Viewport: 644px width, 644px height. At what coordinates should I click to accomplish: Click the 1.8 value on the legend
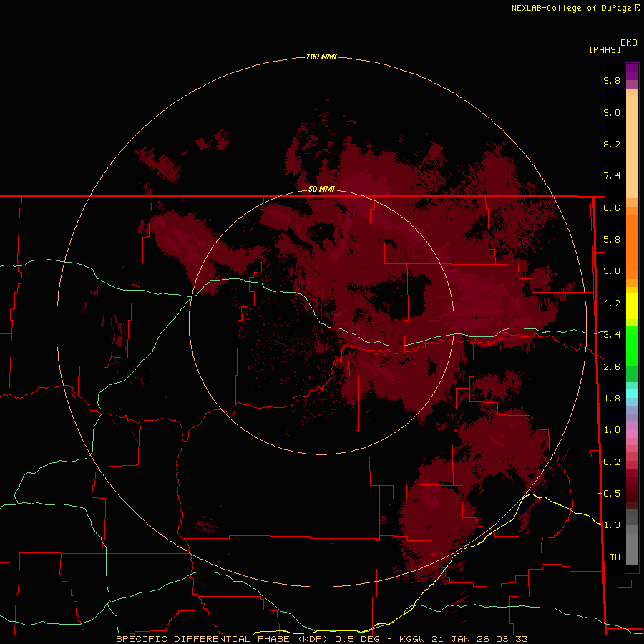612,399
